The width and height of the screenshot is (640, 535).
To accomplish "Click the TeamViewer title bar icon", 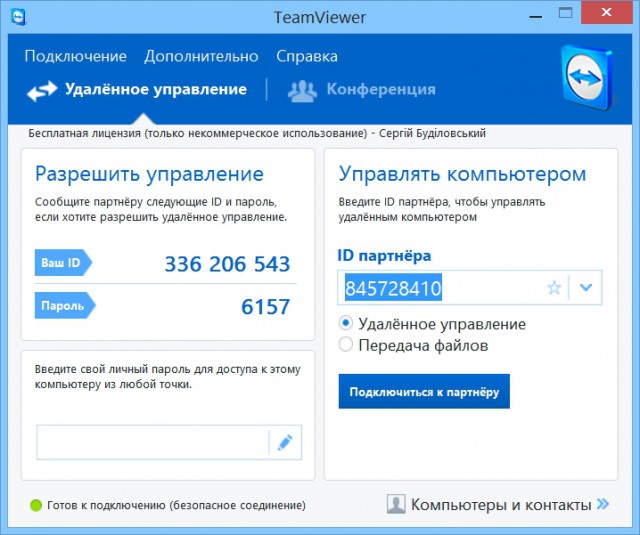I will (x=18, y=17).
